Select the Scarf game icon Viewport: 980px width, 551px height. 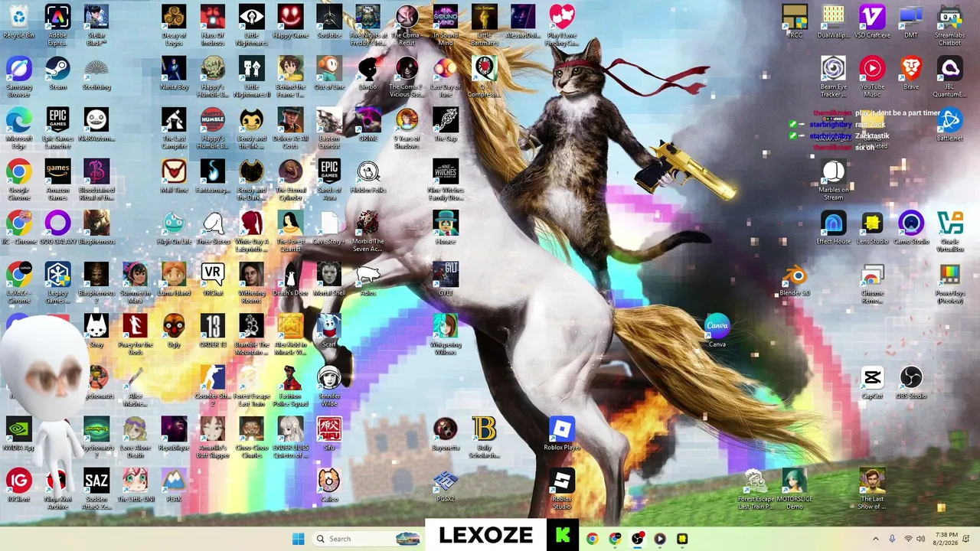click(329, 331)
